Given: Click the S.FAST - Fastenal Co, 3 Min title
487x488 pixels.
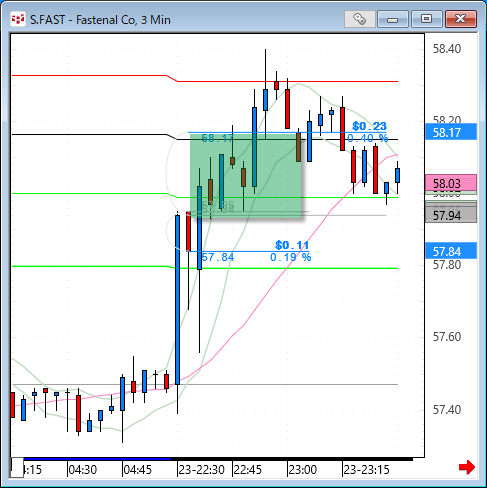Looking at the screenshot, I should [x=100, y=20].
